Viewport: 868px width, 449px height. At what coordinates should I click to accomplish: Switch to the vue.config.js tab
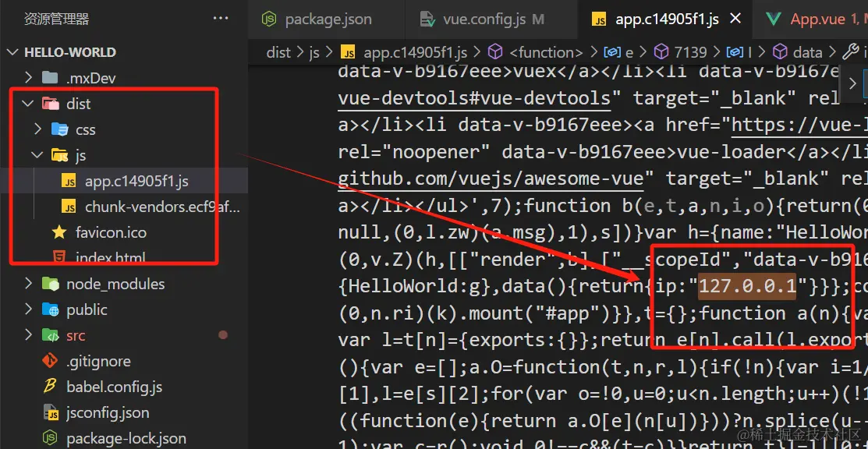[491, 19]
